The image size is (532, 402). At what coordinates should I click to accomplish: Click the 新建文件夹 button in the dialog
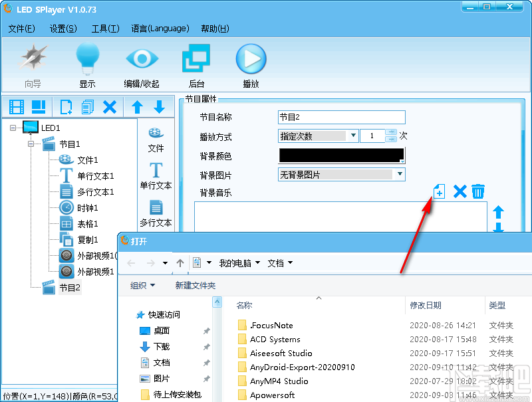195,285
